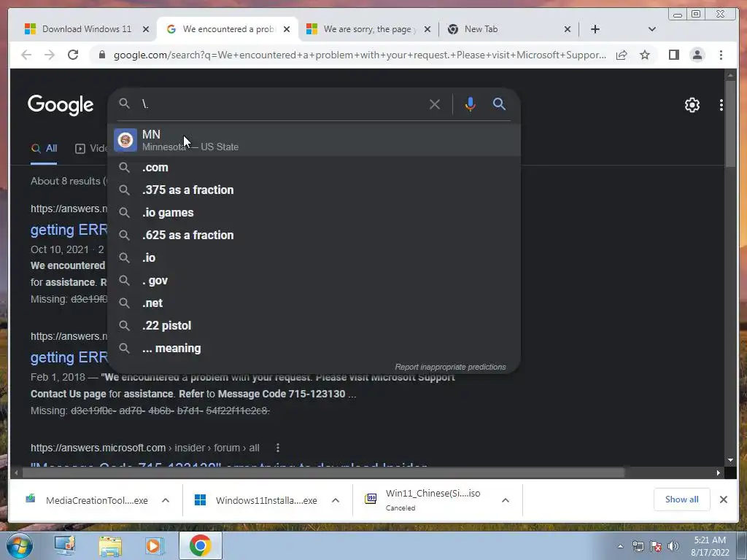Close the Download Windows 11 tab
747x560 pixels.
146,29
